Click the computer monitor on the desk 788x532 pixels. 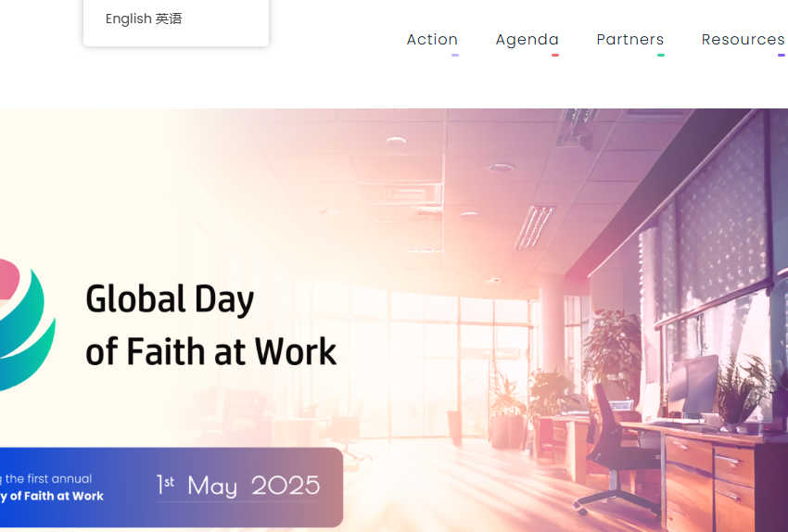pos(692,384)
